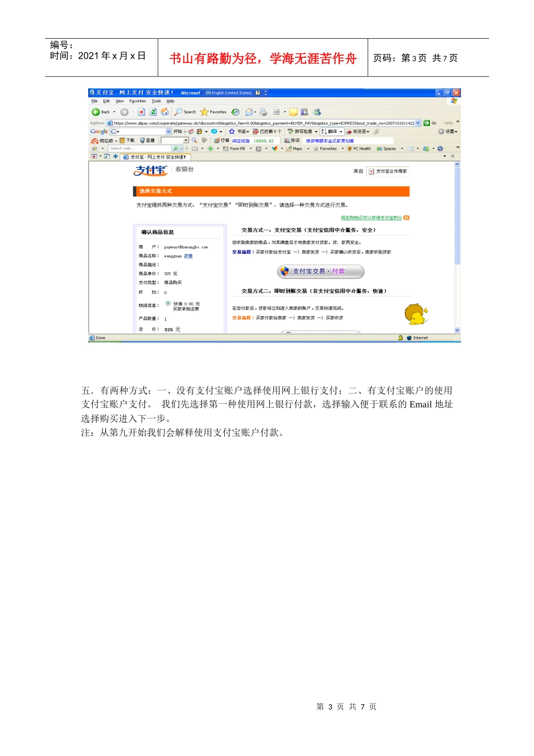534x756 pixels.
Task: Open the View menu
Action: [120, 101]
